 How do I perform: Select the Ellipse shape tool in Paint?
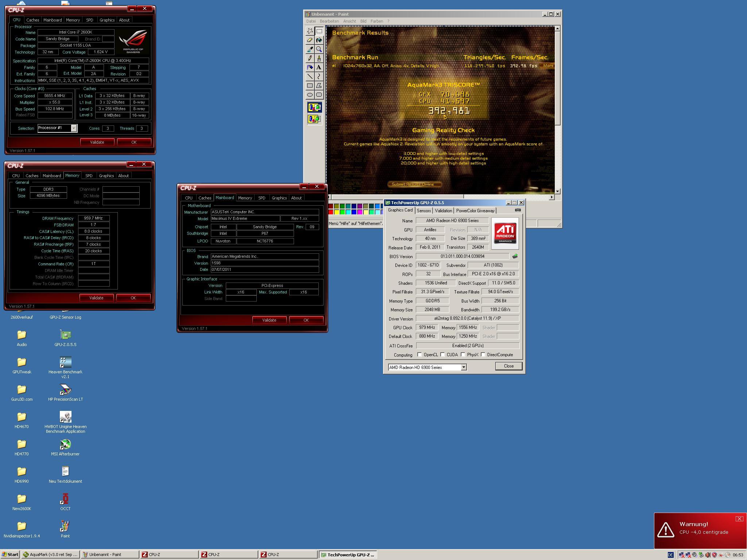310,95
